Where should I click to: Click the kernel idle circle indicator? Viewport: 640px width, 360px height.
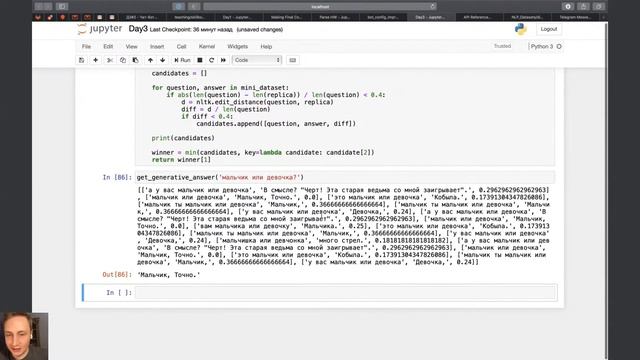(559, 47)
